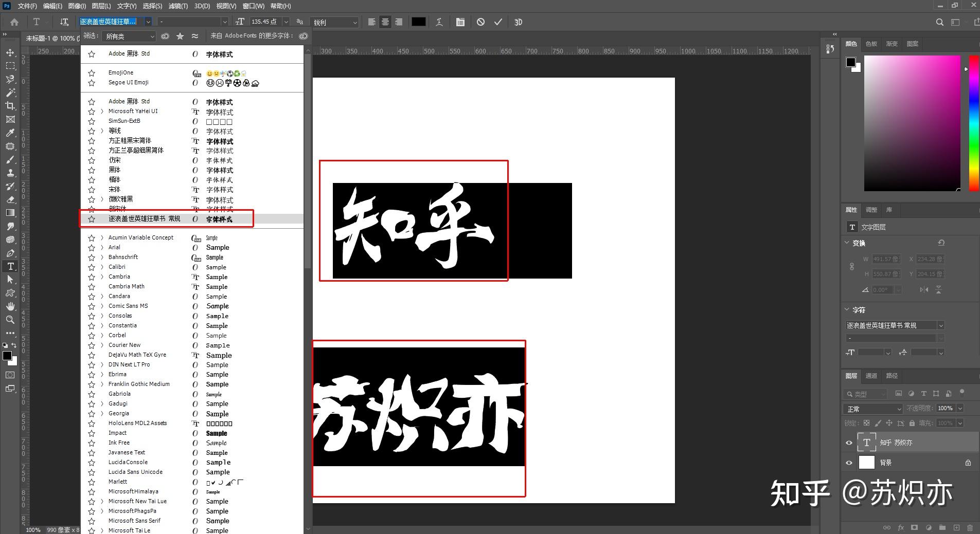Image resolution: width=980 pixels, height=534 pixels.
Task: Switch to the 调整 tab
Action: (871, 210)
